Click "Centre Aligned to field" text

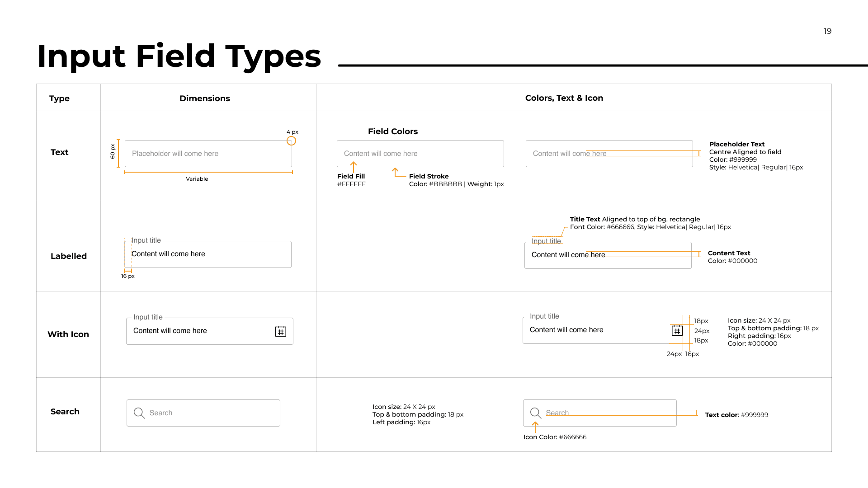pyautogui.click(x=745, y=152)
